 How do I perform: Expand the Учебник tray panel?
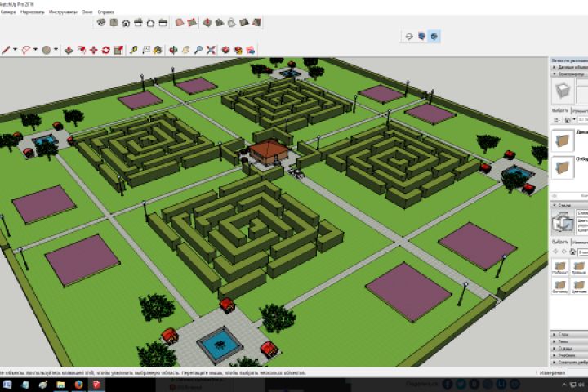569,355
